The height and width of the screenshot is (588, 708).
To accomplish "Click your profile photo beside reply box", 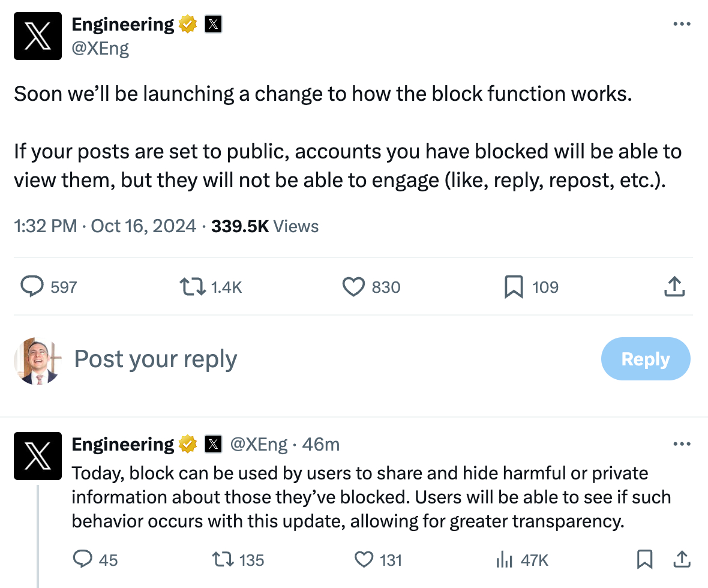I will point(38,361).
